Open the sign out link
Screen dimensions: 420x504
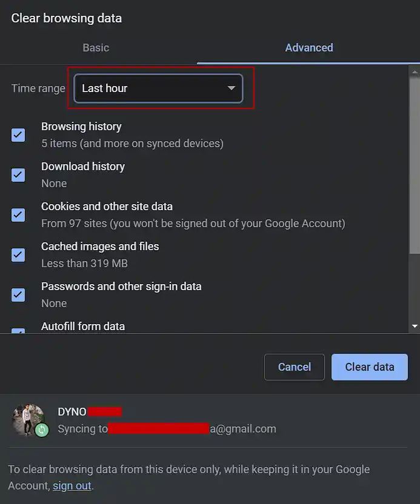72,485
